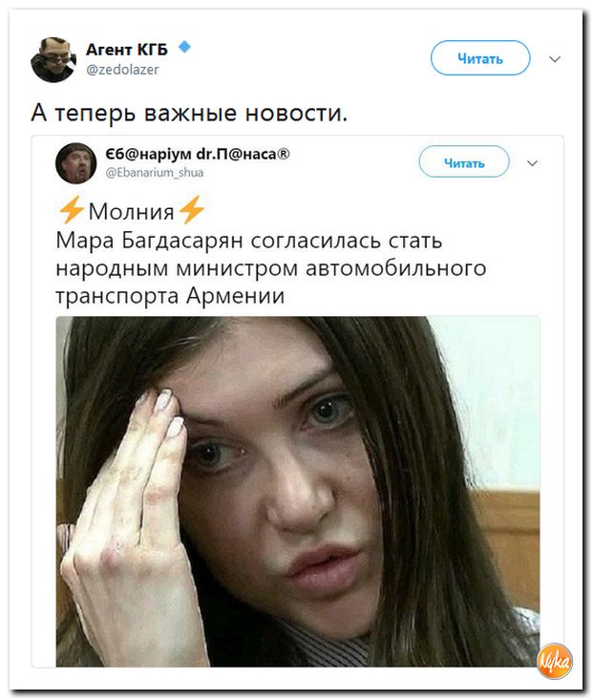Visit the @Ebanarium_shua handle
The height and width of the screenshot is (700, 593).
pyautogui.click(x=155, y=173)
